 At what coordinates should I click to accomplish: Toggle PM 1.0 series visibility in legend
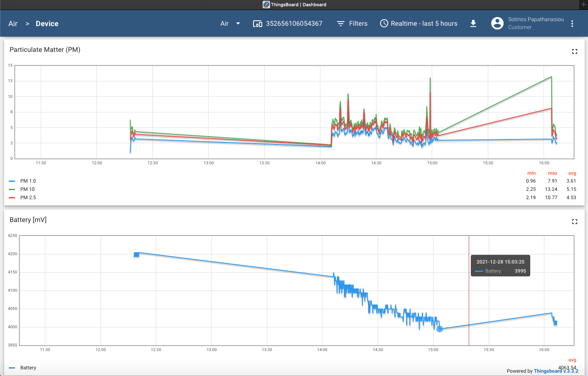click(28, 181)
